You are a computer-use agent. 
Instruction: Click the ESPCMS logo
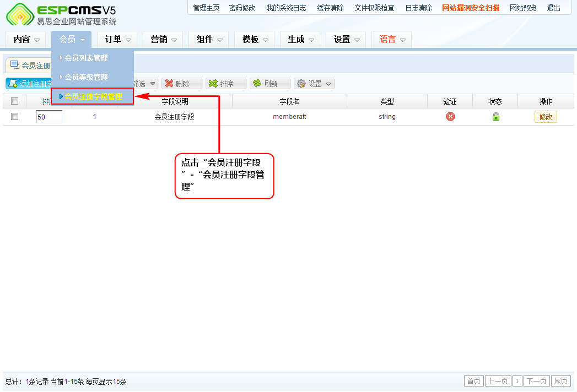pos(62,15)
